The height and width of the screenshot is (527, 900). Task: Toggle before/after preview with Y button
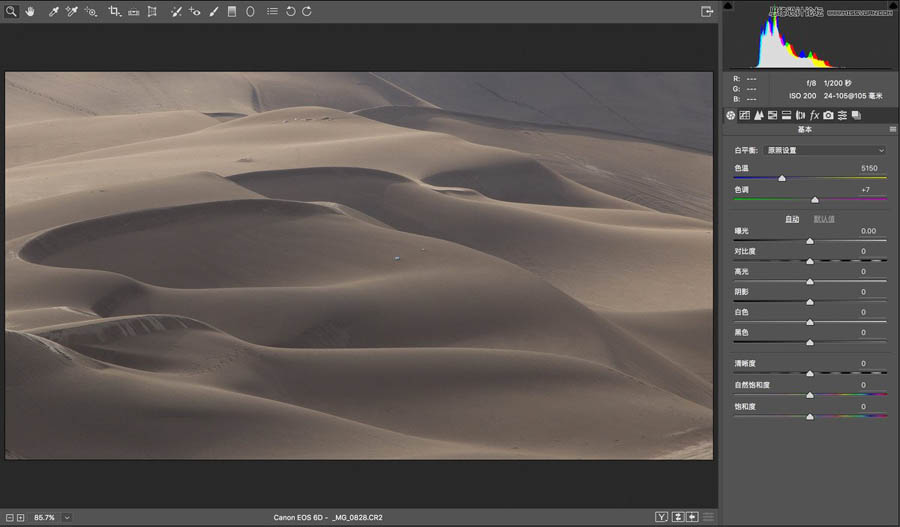(x=661, y=517)
